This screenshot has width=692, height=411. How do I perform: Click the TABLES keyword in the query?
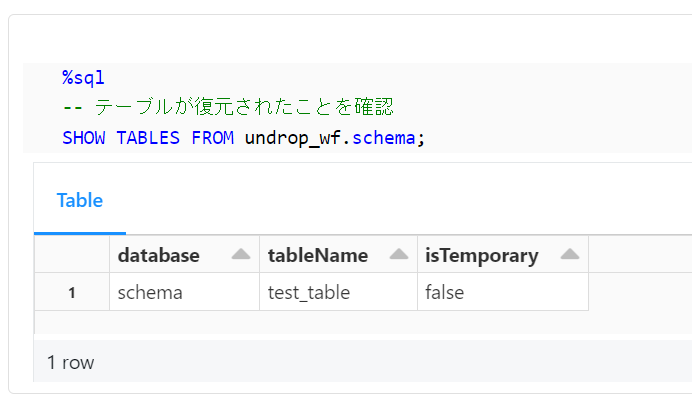tap(148, 138)
